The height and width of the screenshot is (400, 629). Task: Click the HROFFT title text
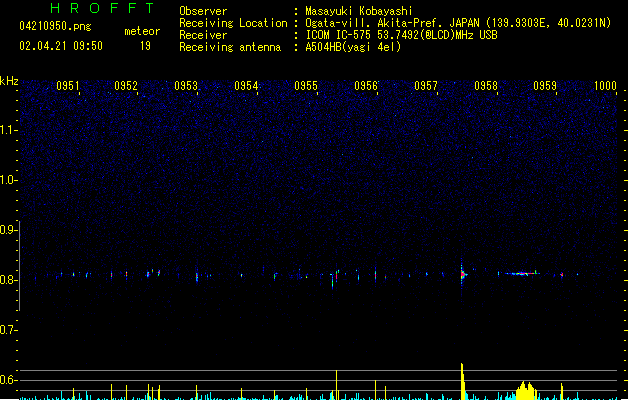pyautogui.click(x=102, y=8)
